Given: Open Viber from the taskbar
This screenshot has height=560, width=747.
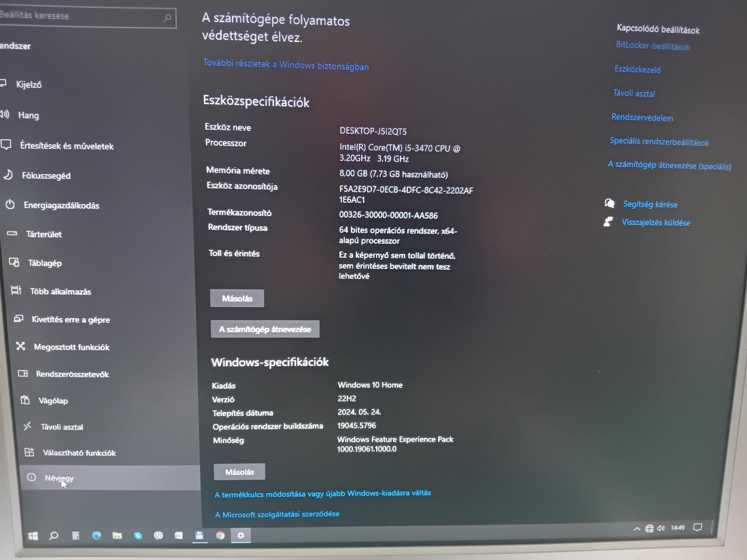Looking at the screenshot, I should coord(158,535).
